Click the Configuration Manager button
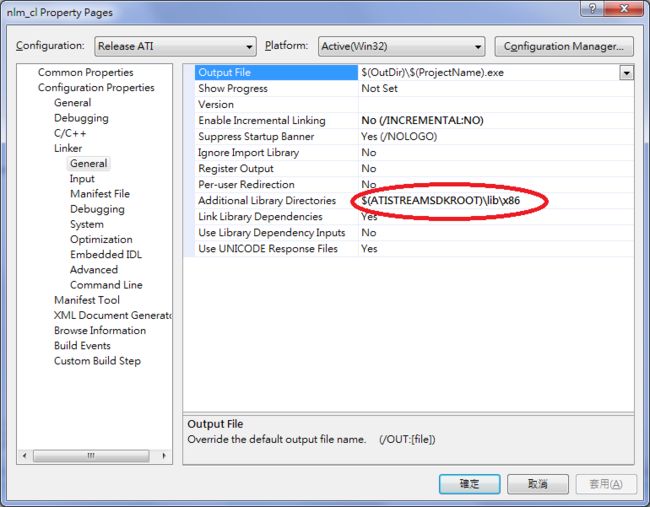This screenshot has height=507, width=650. click(x=564, y=46)
